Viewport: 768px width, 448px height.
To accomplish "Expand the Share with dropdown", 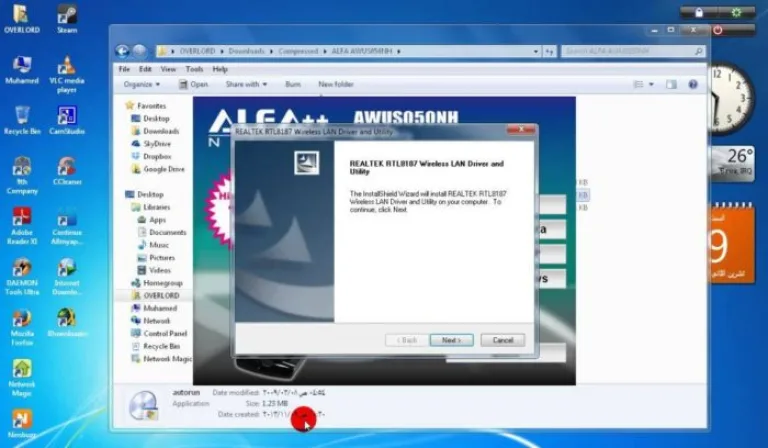I will (246, 84).
